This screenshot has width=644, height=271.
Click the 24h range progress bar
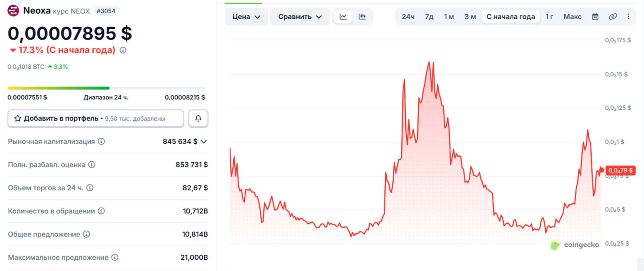106,88
